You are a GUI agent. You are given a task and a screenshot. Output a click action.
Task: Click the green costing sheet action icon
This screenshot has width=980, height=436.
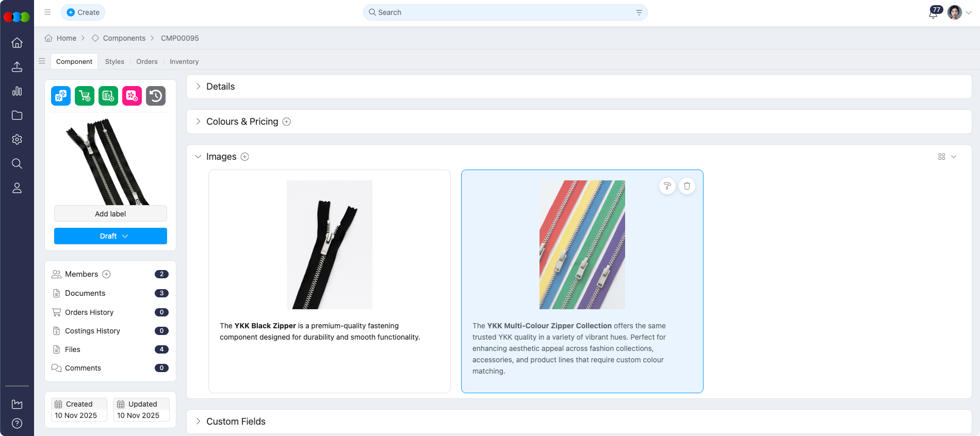tap(108, 96)
